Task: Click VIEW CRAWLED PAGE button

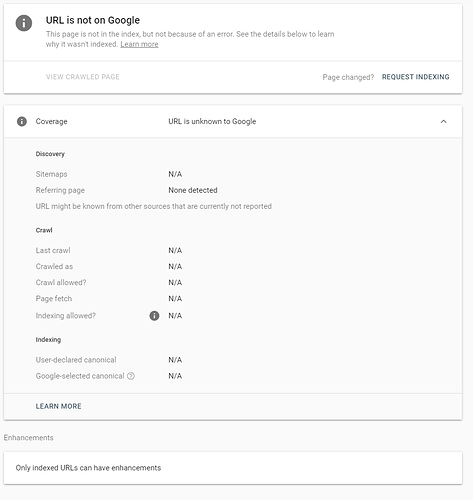Action: coord(83,77)
